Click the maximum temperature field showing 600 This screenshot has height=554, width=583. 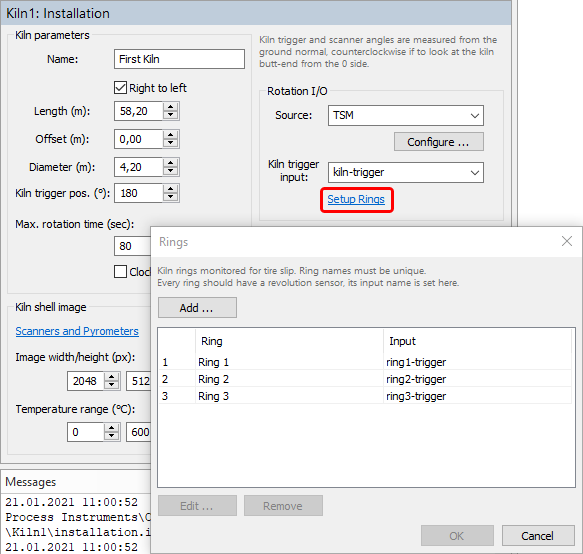[x=139, y=432]
